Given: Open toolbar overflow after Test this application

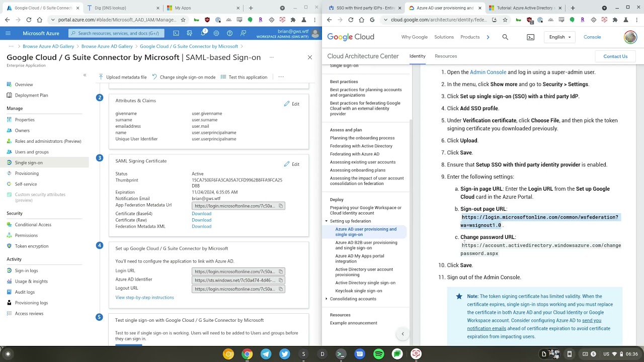Looking at the screenshot, I should pos(281,77).
